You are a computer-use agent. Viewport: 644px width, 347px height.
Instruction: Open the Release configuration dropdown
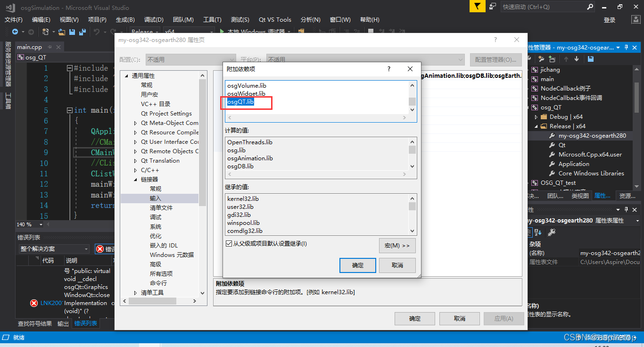click(x=157, y=32)
